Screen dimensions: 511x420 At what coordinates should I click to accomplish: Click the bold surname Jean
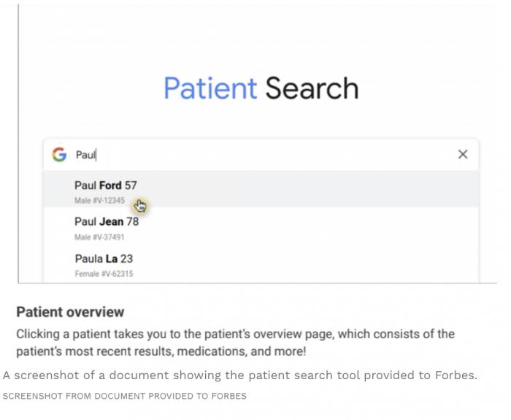pos(112,221)
